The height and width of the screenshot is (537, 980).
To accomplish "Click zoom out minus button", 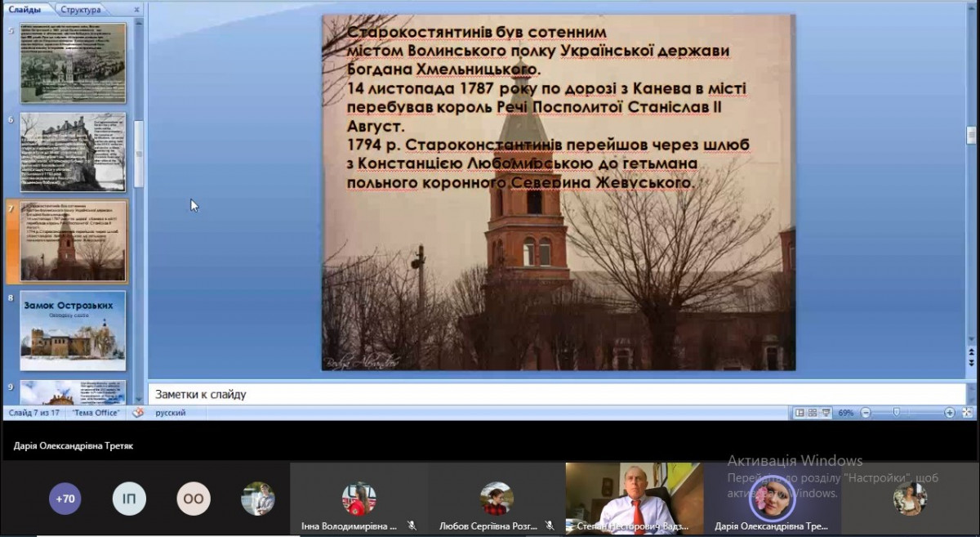I will [x=866, y=414].
